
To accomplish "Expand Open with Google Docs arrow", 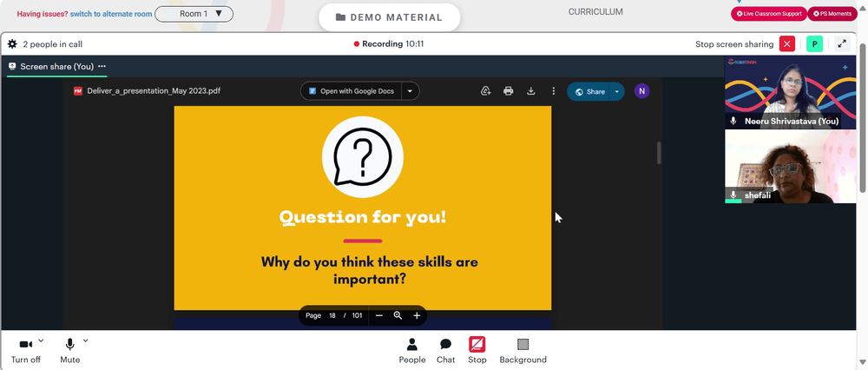I will pos(411,91).
